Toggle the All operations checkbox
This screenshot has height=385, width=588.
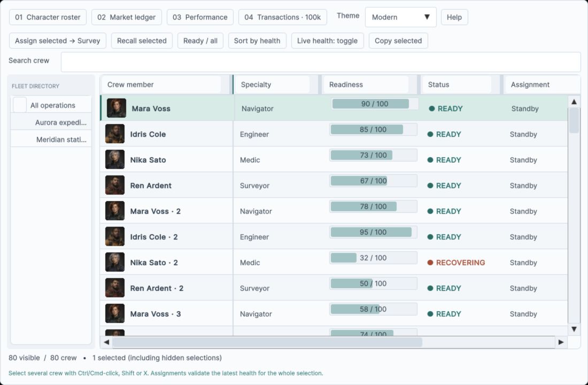(x=19, y=105)
